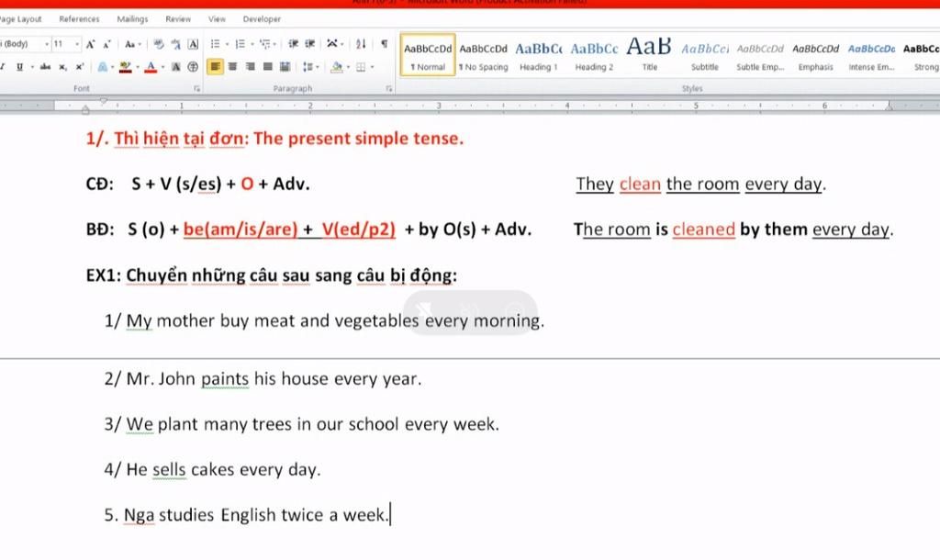Screen dimensions: 940x560
Task: Open the Paragraph dialog launcher
Action: tap(388, 89)
